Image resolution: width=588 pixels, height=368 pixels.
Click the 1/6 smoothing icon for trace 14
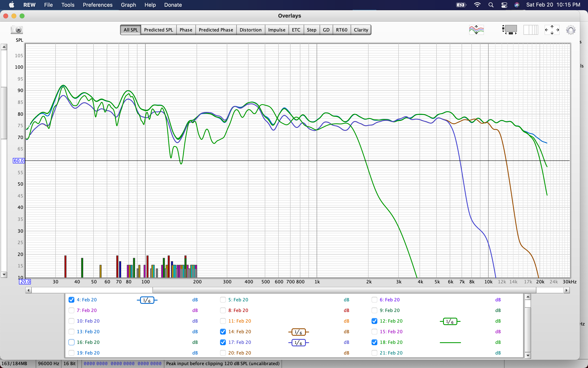(299, 332)
